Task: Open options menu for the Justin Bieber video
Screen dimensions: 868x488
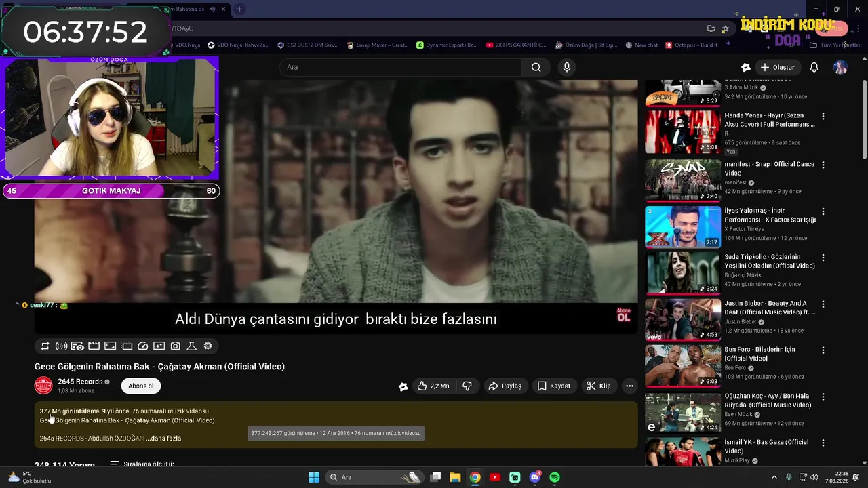Action: coord(823,304)
